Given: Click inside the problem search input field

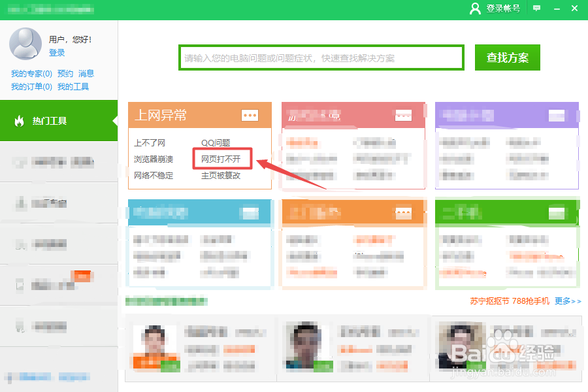Looking at the screenshot, I should [320, 57].
